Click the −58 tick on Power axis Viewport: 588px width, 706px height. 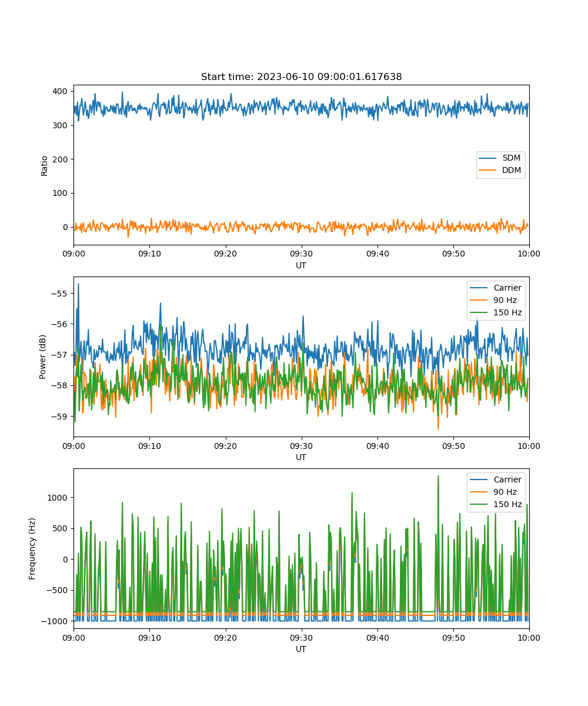pos(59,385)
